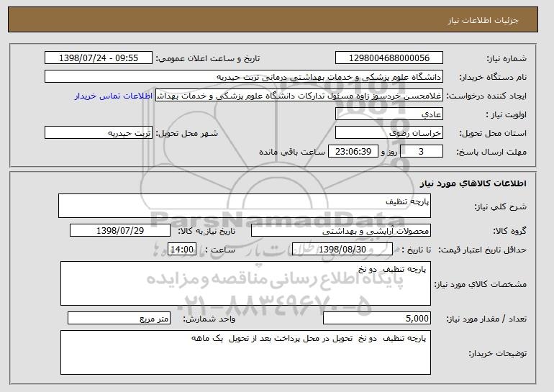Click the label مشخصات کالای مورد نیاز
The image size is (554, 392).
(480, 284)
